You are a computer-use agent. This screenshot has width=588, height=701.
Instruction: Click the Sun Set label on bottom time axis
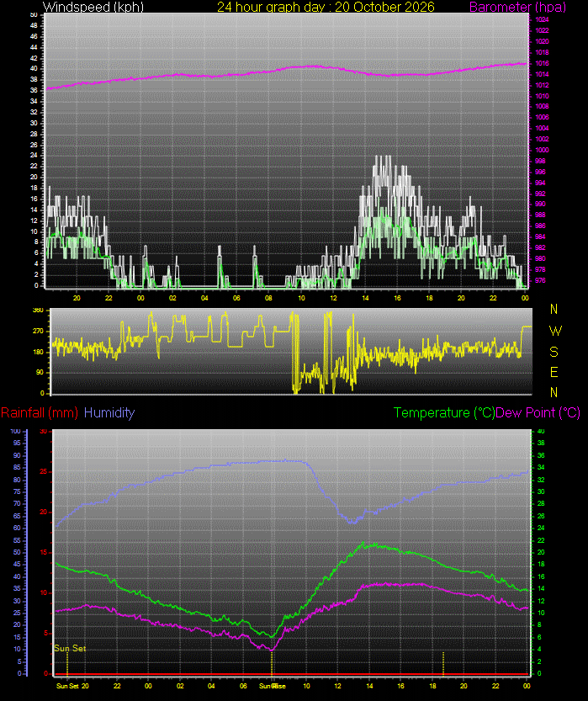tap(67, 686)
